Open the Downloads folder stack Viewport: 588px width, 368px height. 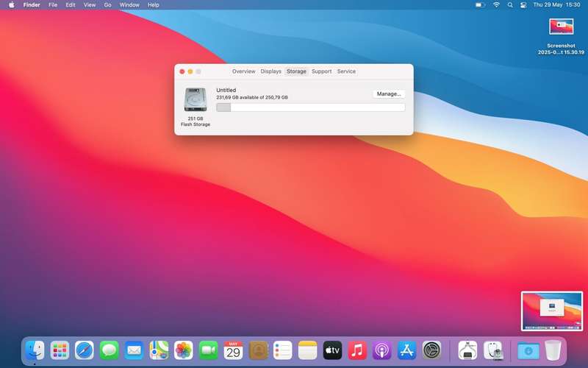528,350
